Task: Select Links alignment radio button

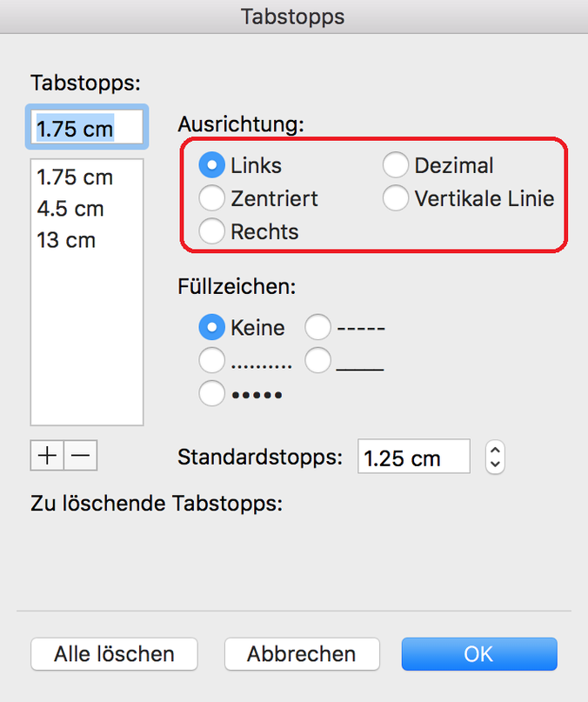Action: coord(211,165)
